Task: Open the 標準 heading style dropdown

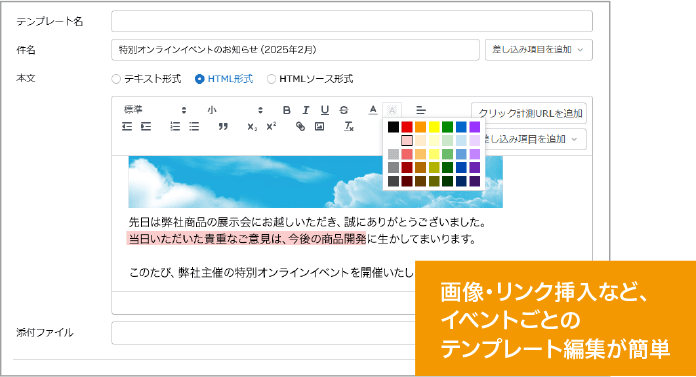Action: [x=155, y=110]
